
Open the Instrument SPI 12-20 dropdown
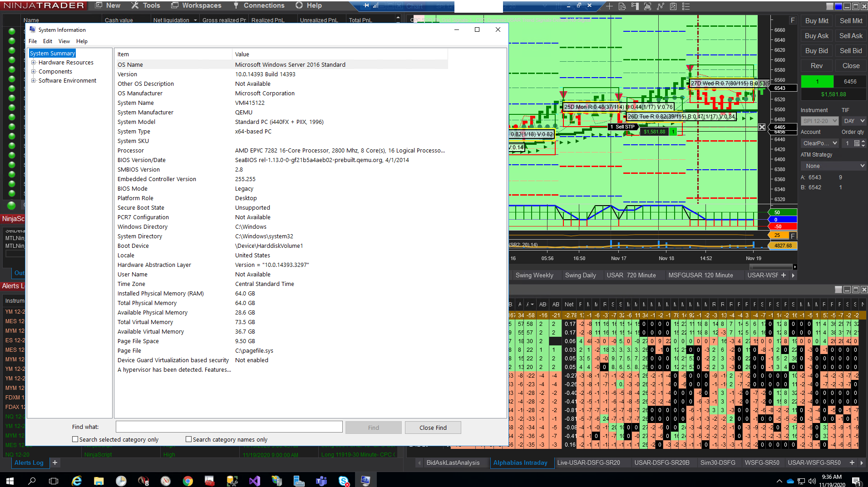(819, 121)
